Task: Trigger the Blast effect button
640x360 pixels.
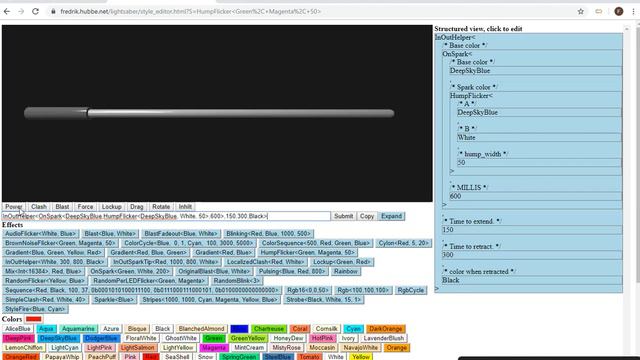Action: point(62,207)
